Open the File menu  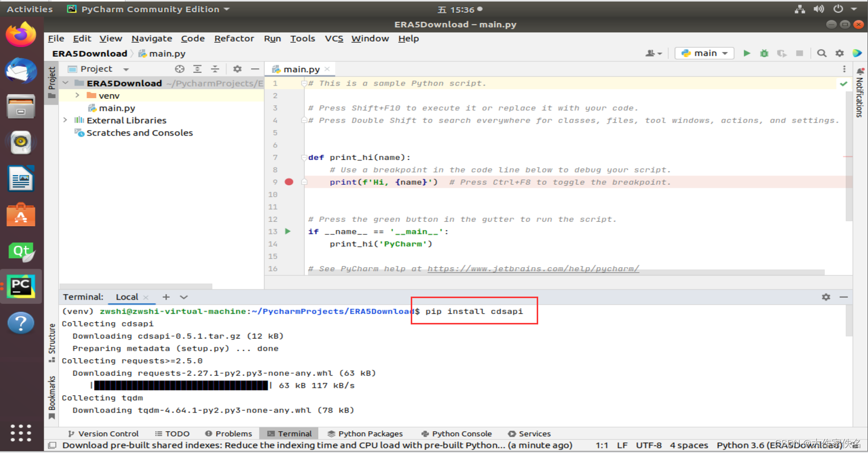pos(56,38)
